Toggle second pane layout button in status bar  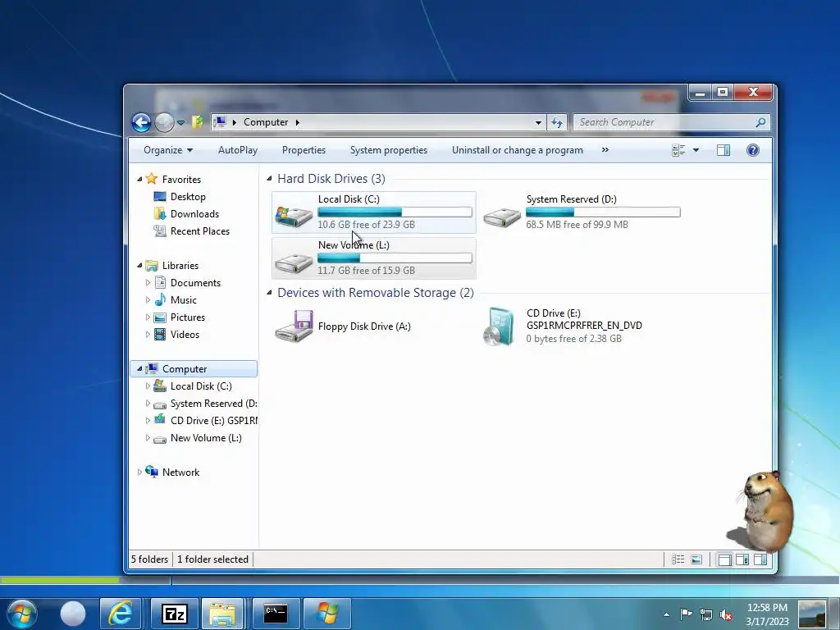click(742, 559)
